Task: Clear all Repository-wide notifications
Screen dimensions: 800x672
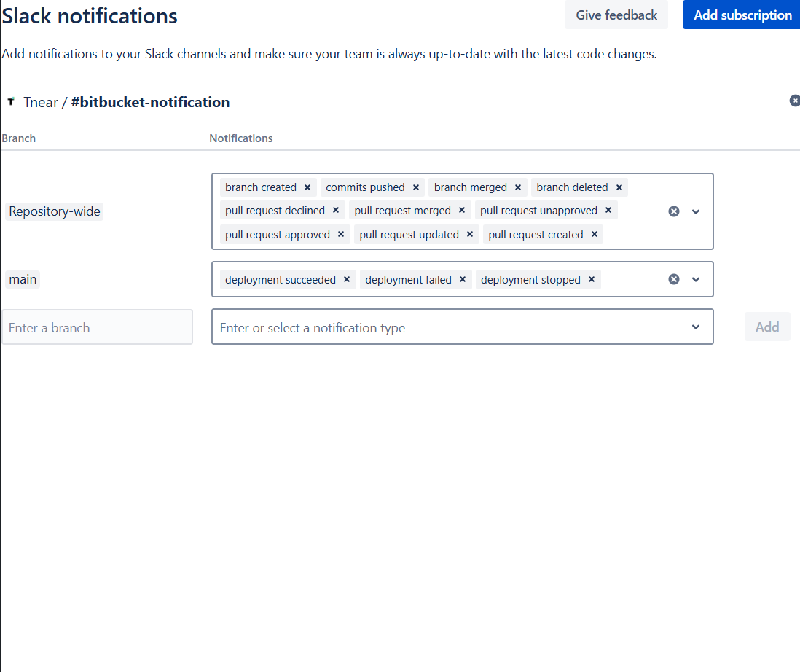Action: click(674, 211)
